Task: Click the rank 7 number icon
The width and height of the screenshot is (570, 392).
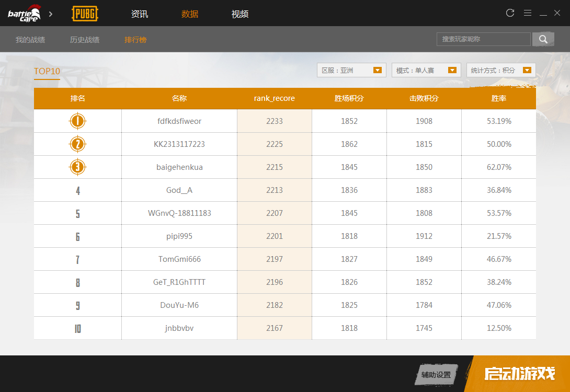Action: [77, 259]
